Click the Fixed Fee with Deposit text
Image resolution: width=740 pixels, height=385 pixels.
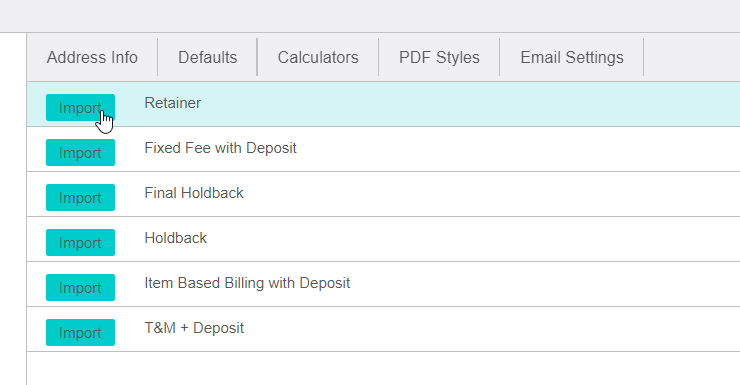[x=220, y=148]
